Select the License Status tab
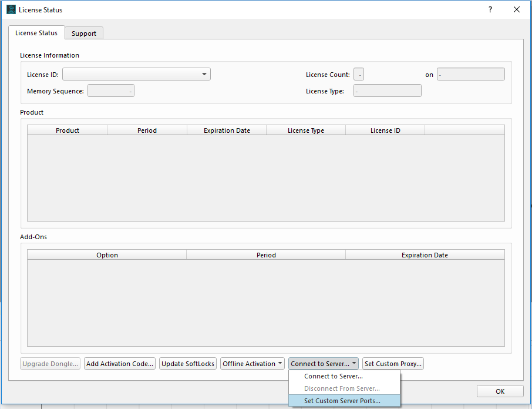Screen dimensions: 532x409 tap(36, 33)
